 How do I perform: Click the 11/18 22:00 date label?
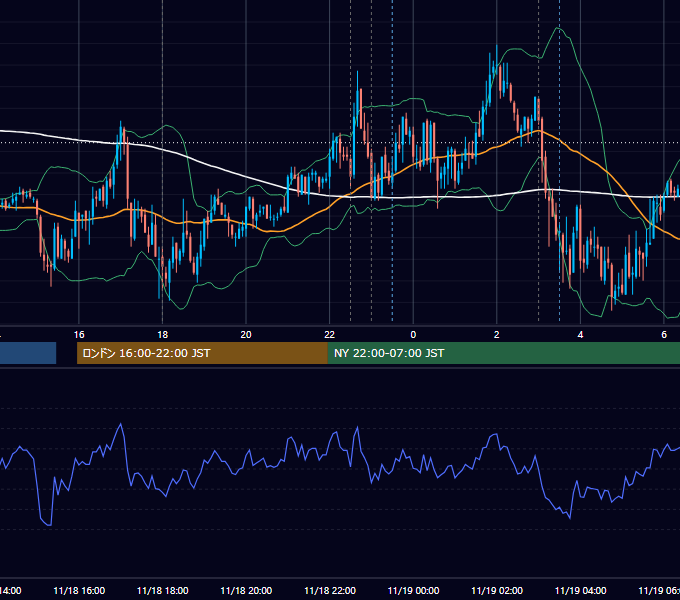point(330,590)
